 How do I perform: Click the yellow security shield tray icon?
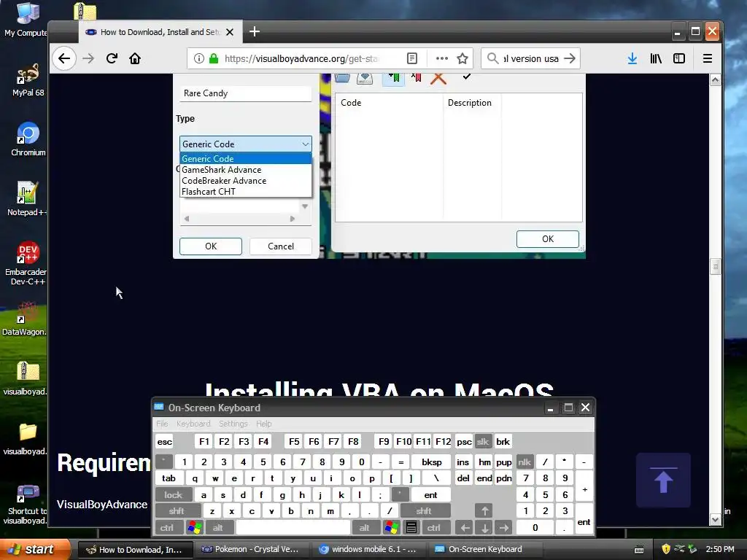point(666,549)
